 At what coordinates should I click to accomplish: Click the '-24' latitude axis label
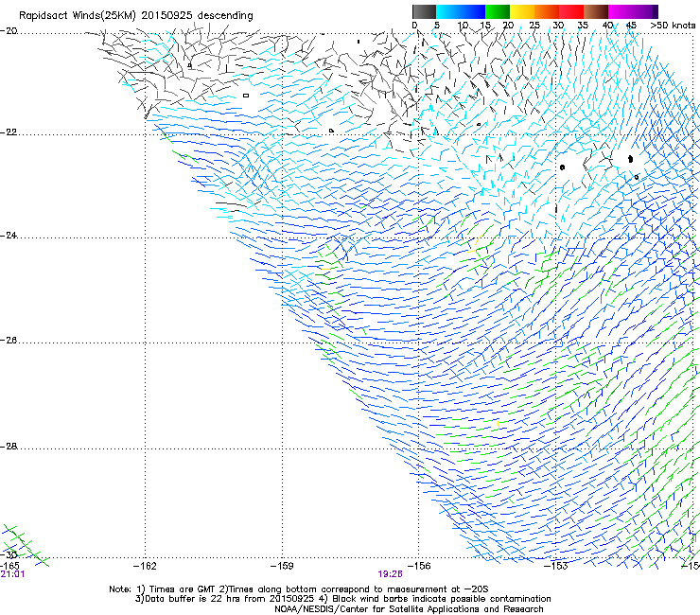click(9, 236)
